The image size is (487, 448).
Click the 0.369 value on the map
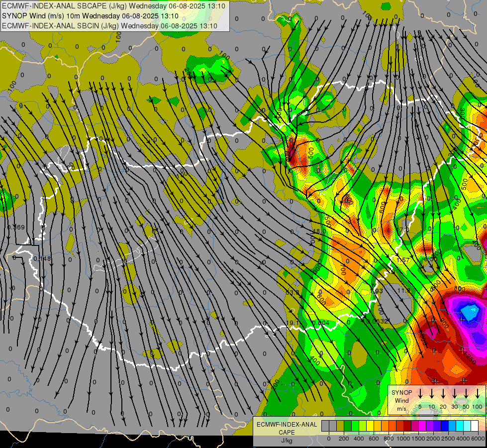[x=16, y=227]
